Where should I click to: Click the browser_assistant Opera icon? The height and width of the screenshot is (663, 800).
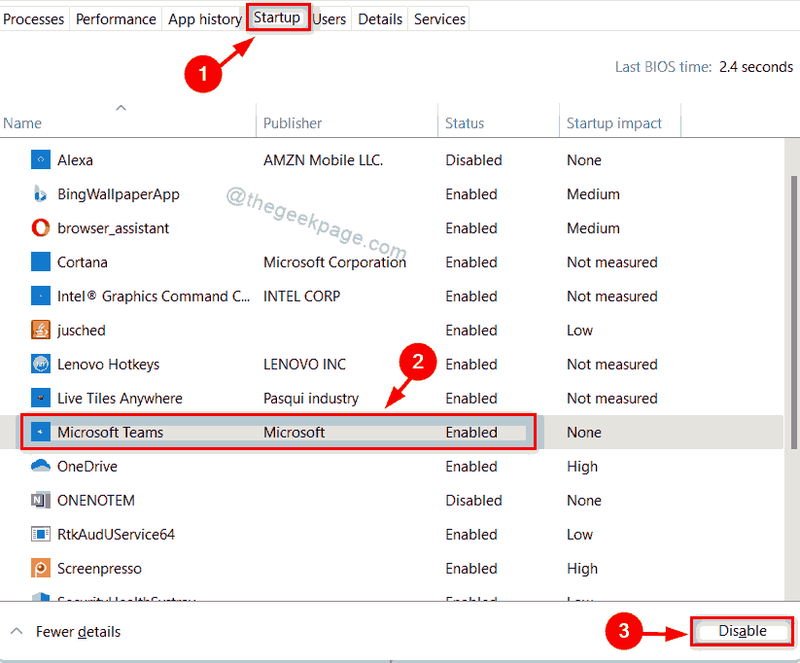click(41, 228)
